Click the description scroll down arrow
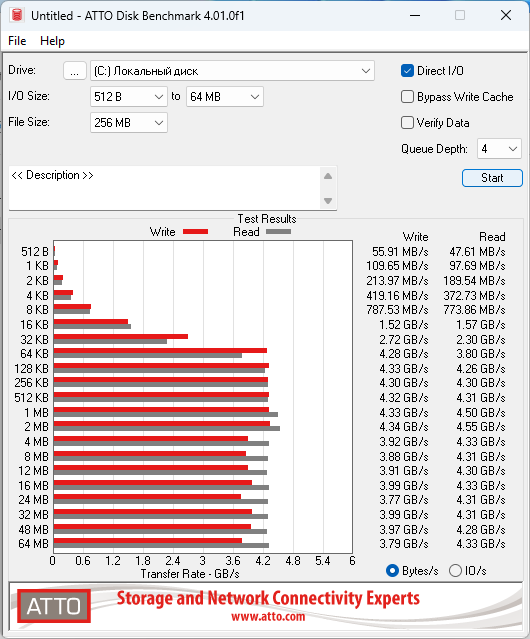 (x=328, y=201)
